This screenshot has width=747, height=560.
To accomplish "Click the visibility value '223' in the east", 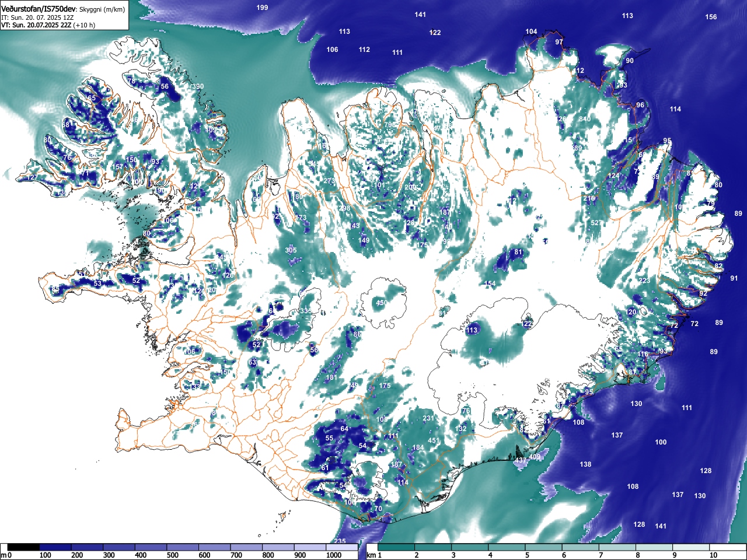I will (644, 281).
